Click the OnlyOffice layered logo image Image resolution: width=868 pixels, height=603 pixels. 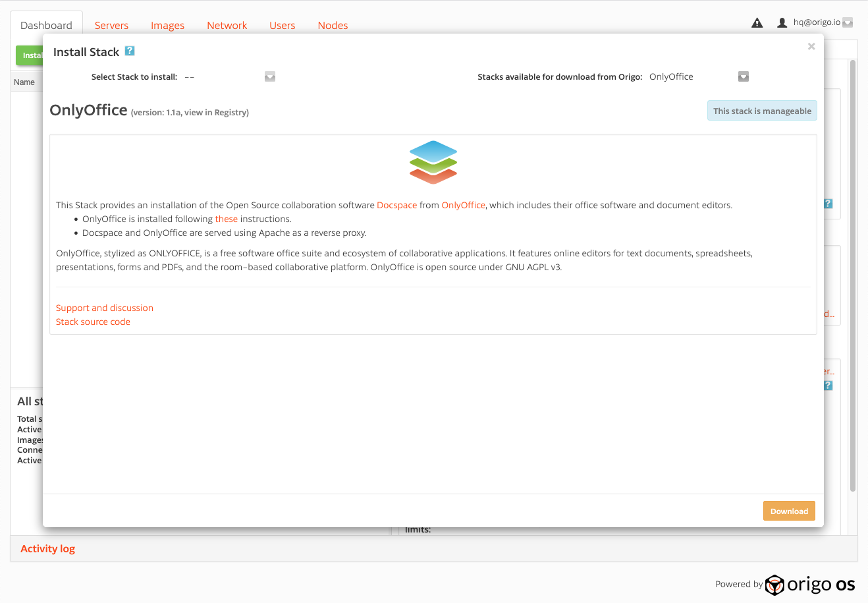(433, 162)
